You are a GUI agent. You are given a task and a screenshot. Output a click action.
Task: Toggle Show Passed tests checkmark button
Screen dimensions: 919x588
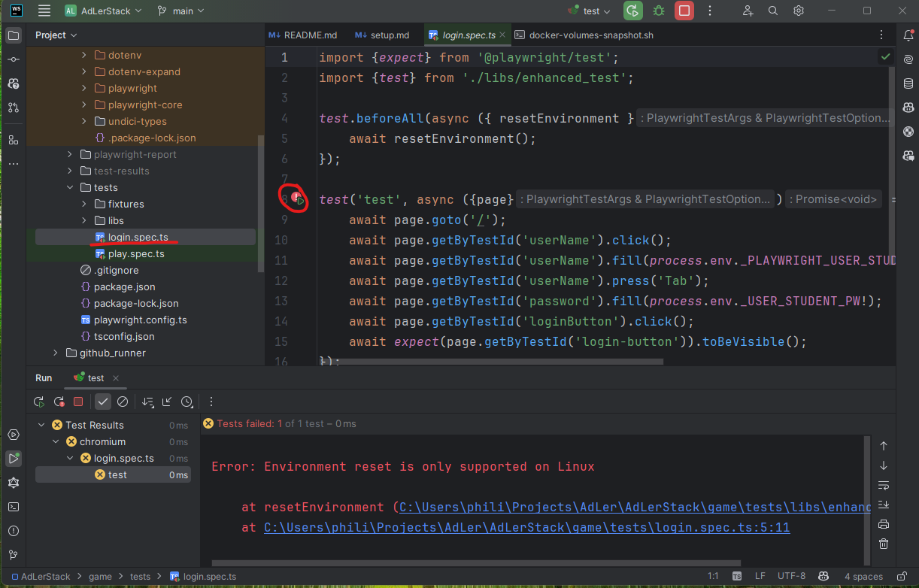tap(103, 402)
